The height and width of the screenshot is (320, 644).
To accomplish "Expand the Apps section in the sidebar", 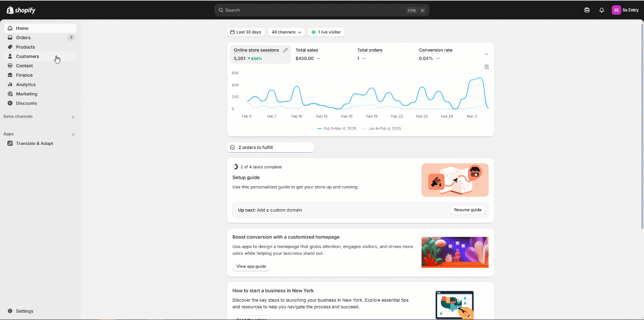I will (x=73, y=134).
